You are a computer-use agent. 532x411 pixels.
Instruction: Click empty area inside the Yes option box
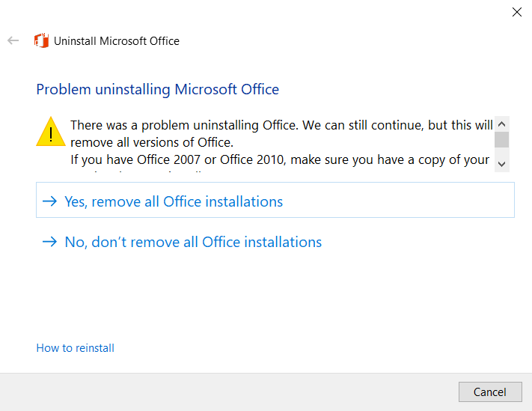point(397,200)
